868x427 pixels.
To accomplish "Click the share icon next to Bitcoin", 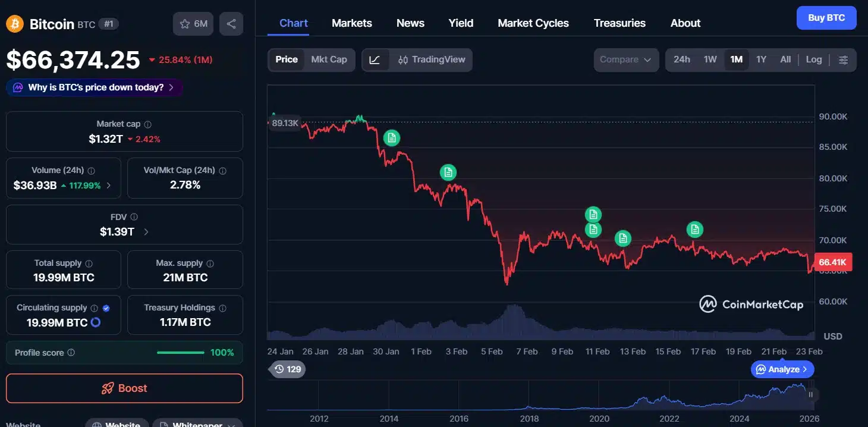I will (231, 24).
